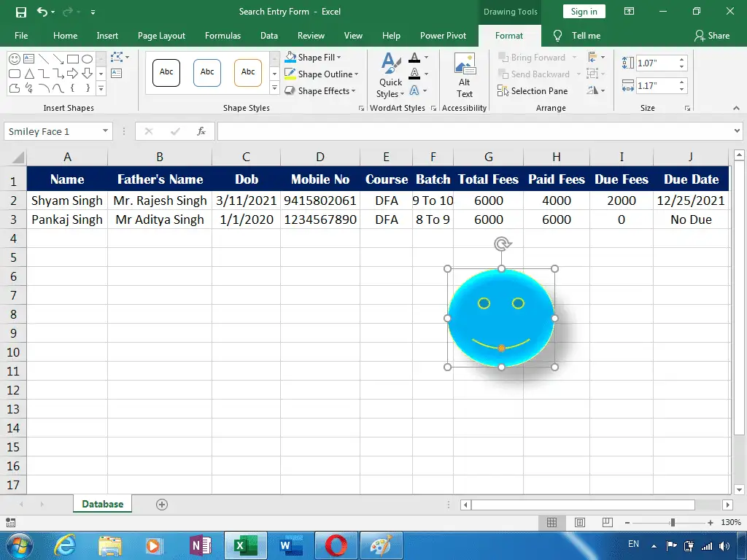The image size is (747, 560).
Task: Click zoom out minus button
Action: coord(627,522)
